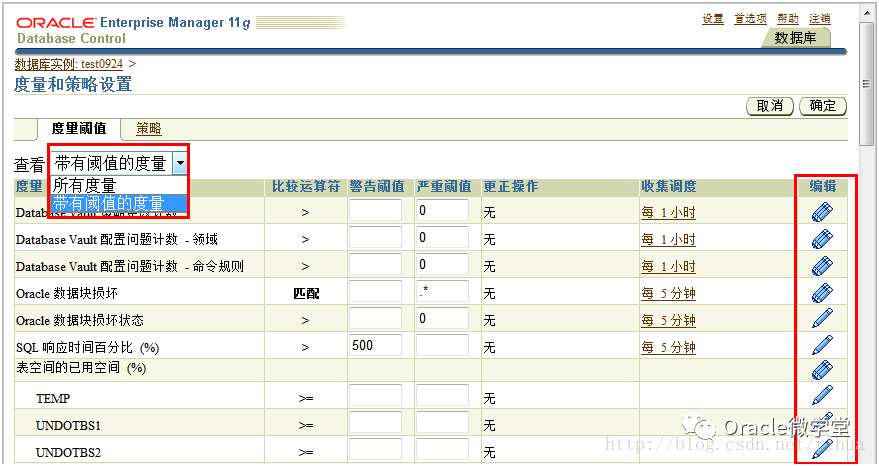Edit first Database Vault metric with pencil icon
The image size is (879, 466).
point(822,212)
